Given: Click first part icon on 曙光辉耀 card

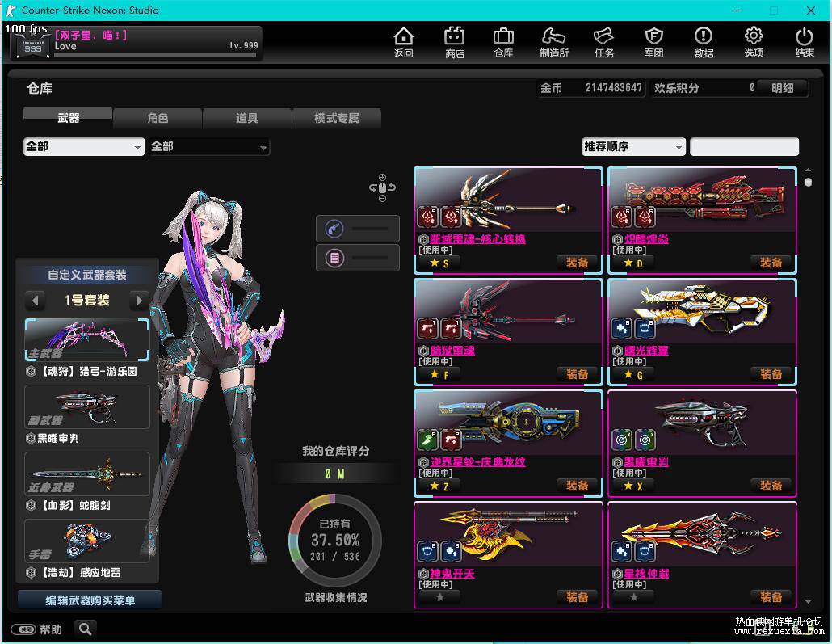Looking at the screenshot, I should 621,328.
